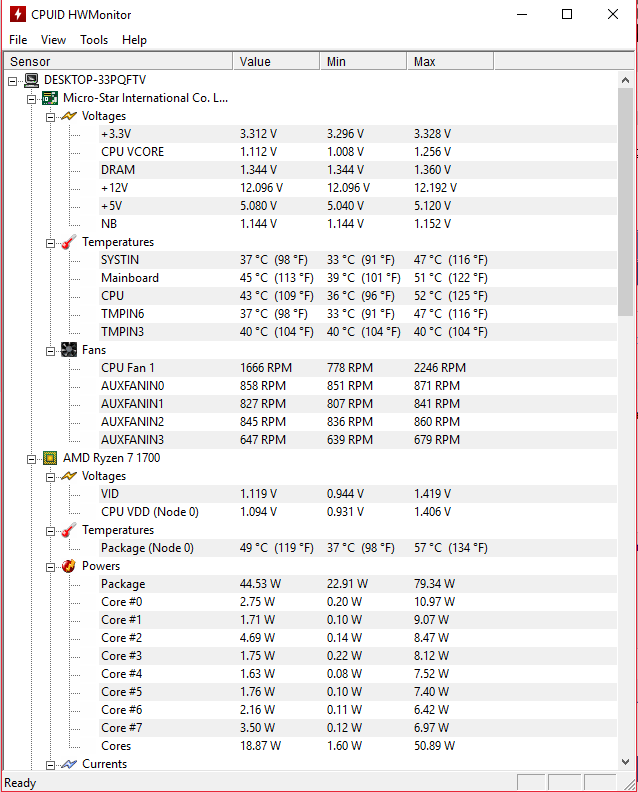Select the Package power row
Image resolution: width=638 pixels, height=792 pixels.
[x=358, y=584]
